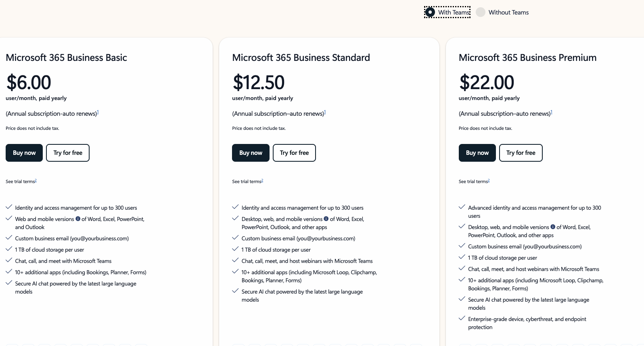The height and width of the screenshot is (346, 644).
Task: Try Business Premium for free
Action: pos(521,153)
